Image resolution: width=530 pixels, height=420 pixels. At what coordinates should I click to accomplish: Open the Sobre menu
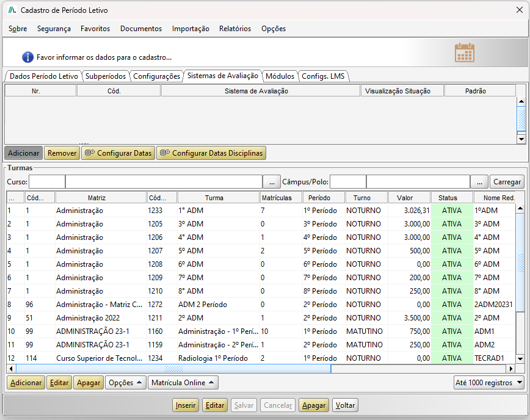point(18,29)
